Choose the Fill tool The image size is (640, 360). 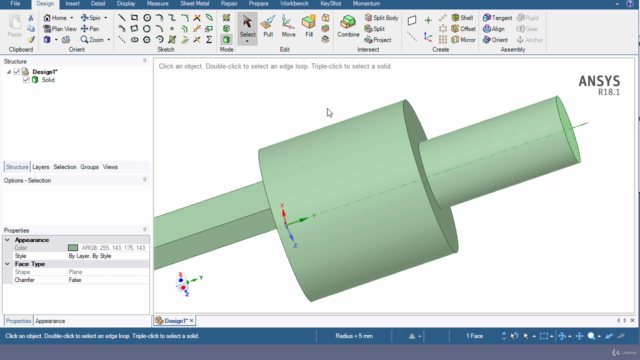[309, 27]
